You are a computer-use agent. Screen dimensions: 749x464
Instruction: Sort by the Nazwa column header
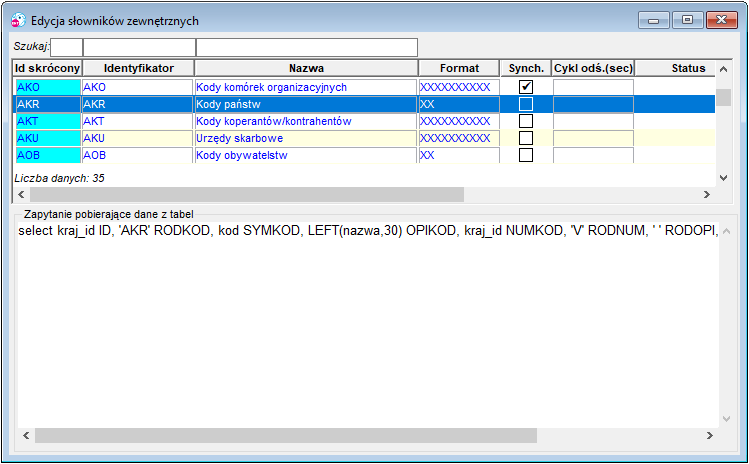click(306, 68)
